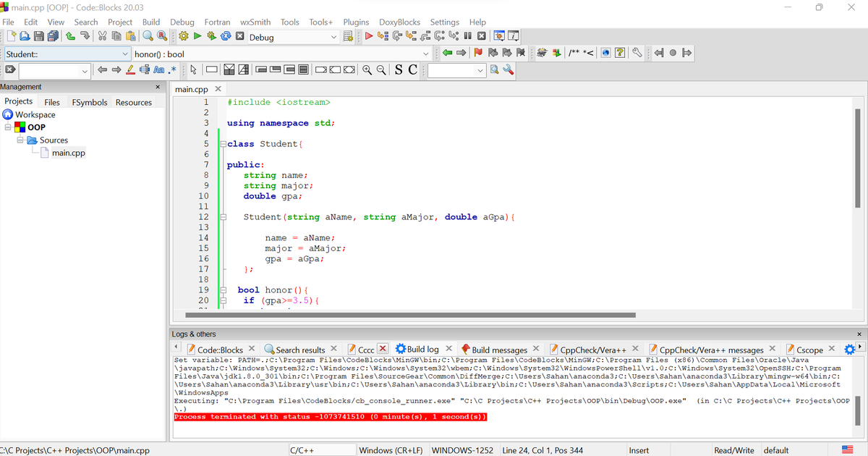Click the editor horizontal scrollbar
The width and height of the screenshot is (868, 456).
[x=410, y=315]
